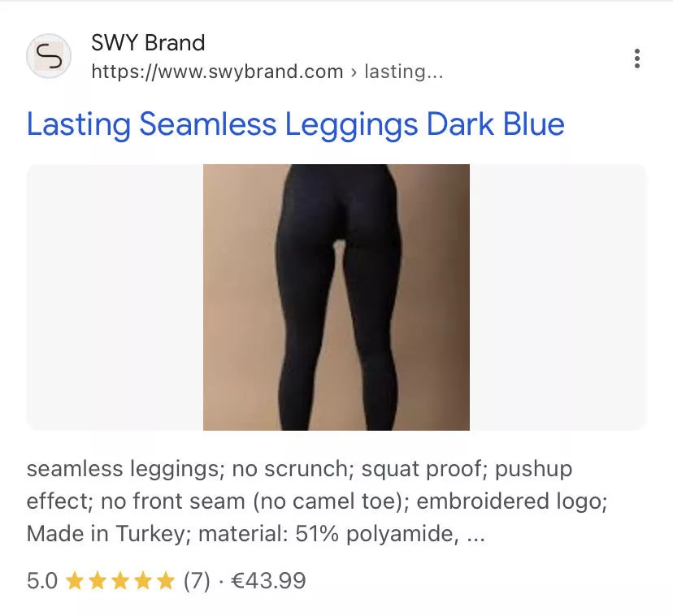Click the fifth gold rating star
The width and height of the screenshot is (673, 616).
166,581
